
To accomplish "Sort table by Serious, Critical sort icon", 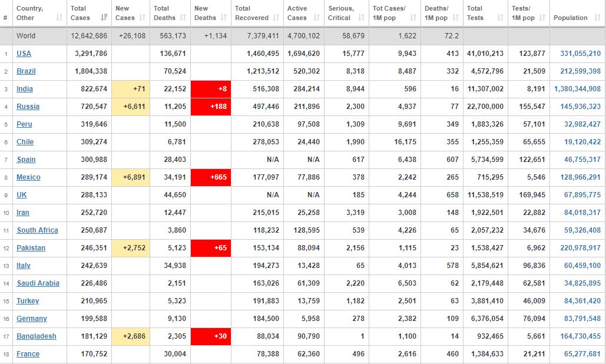I will (x=362, y=18).
